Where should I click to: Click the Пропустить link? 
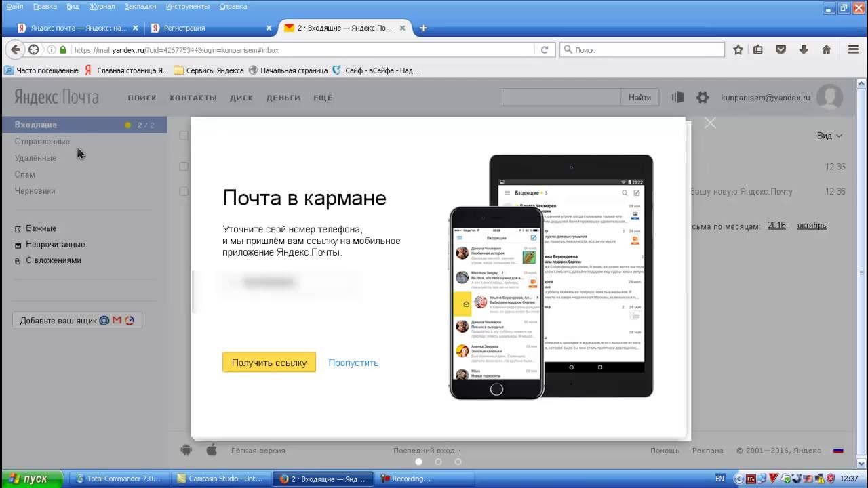click(x=353, y=363)
